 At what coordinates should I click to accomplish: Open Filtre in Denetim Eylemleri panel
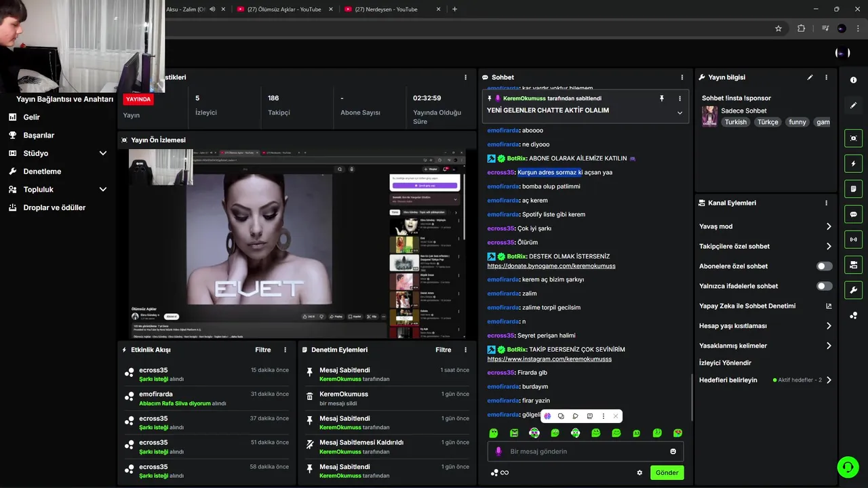click(x=443, y=350)
